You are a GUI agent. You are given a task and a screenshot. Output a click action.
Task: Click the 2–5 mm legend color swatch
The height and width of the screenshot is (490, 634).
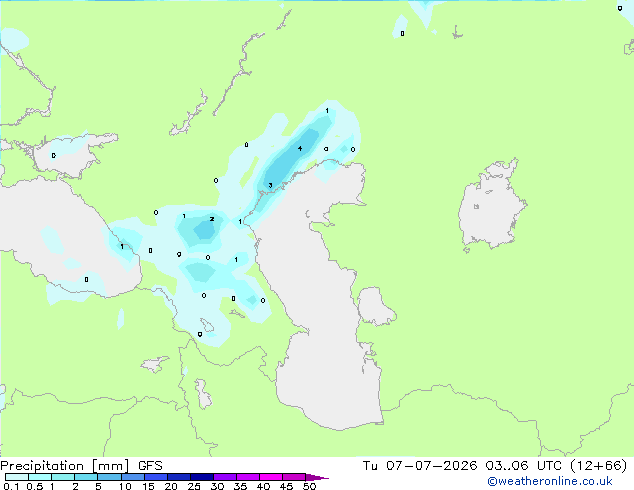[x=86, y=477]
